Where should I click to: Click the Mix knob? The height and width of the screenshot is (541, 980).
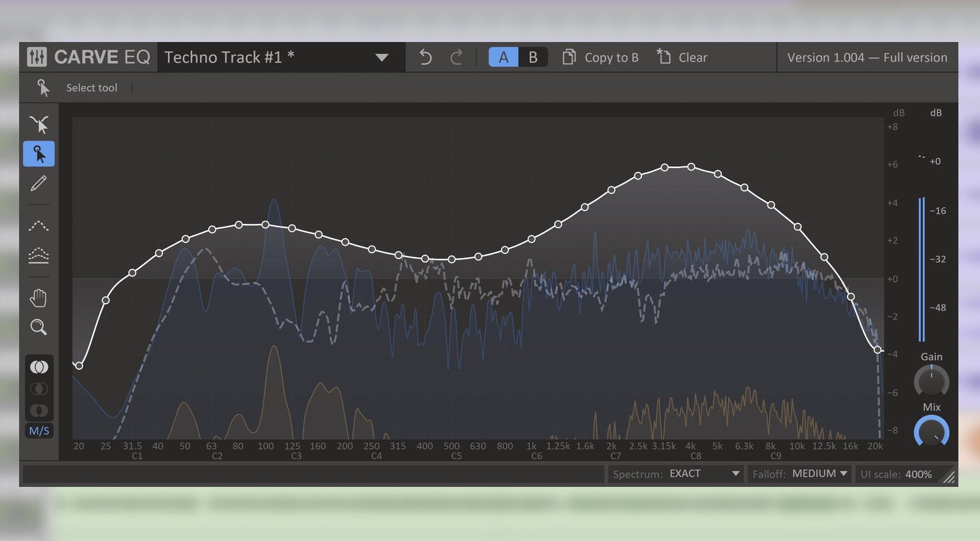(931, 432)
